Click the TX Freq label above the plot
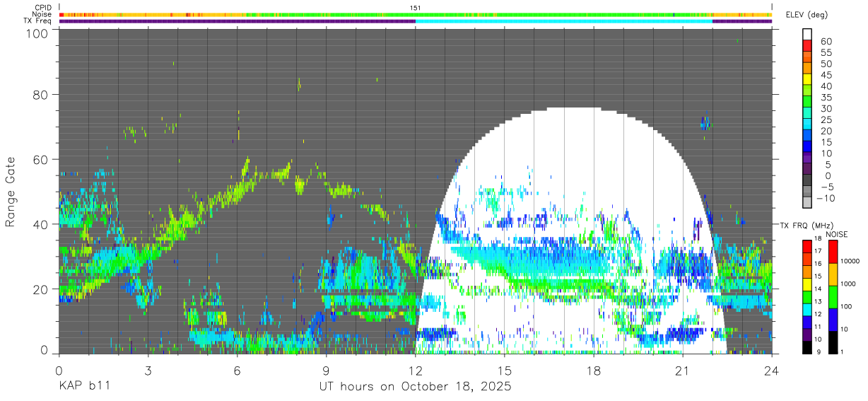Viewport: 868px width, 401px height. [x=38, y=21]
